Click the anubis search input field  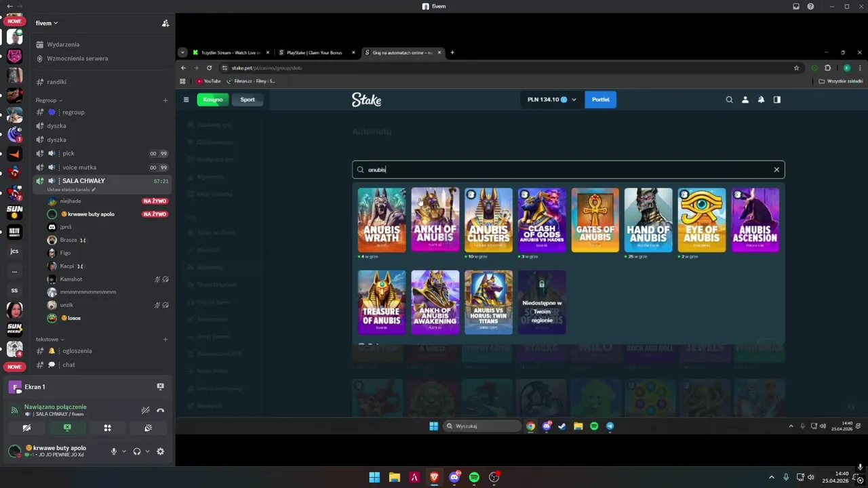coord(568,169)
